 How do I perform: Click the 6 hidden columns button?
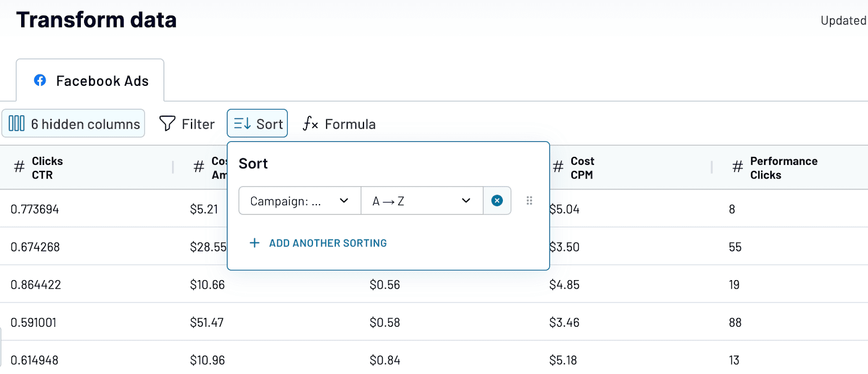pos(73,124)
